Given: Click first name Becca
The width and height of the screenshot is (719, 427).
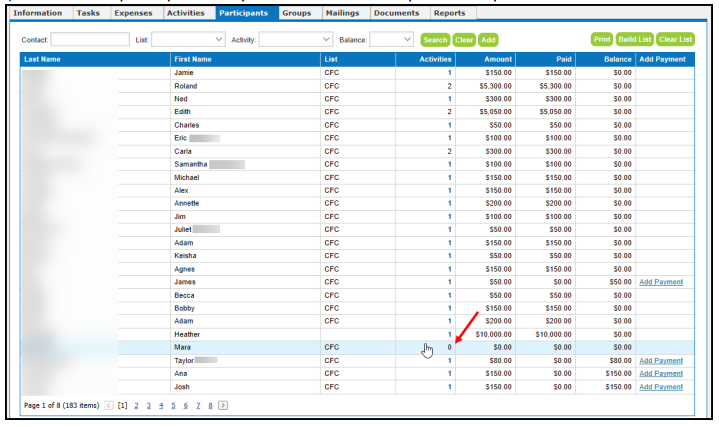Looking at the screenshot, I should click(184, 295).
